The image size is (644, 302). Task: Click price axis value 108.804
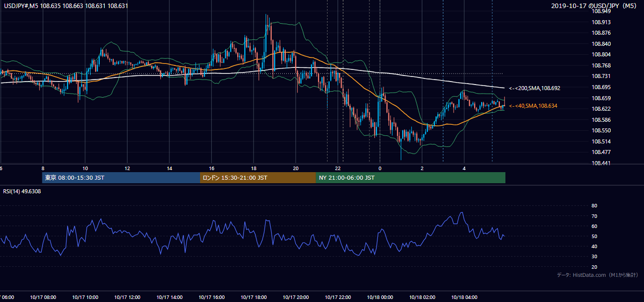pyautogui.click(x=600, y=54)
